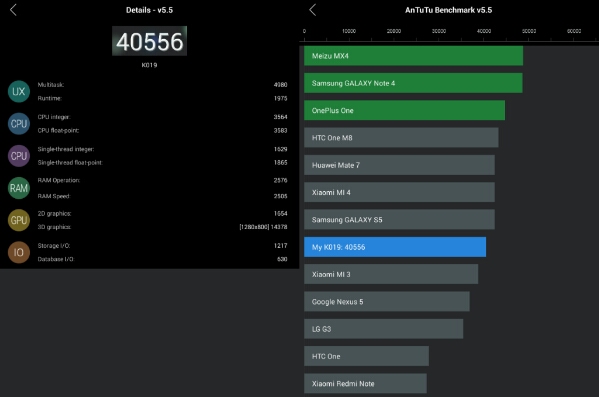Select the Samsung GALAXY S5 bar
Screen dimensions: 599x397
tap(399, 220)
